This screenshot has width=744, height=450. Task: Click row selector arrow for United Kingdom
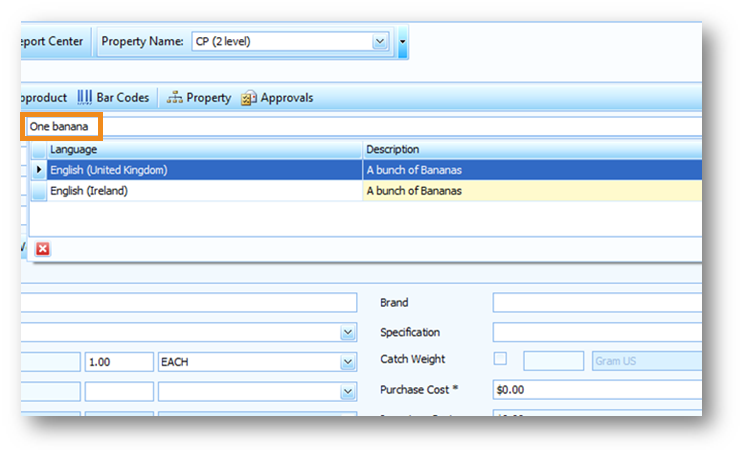pyautogui.click(x=39, y=170)
